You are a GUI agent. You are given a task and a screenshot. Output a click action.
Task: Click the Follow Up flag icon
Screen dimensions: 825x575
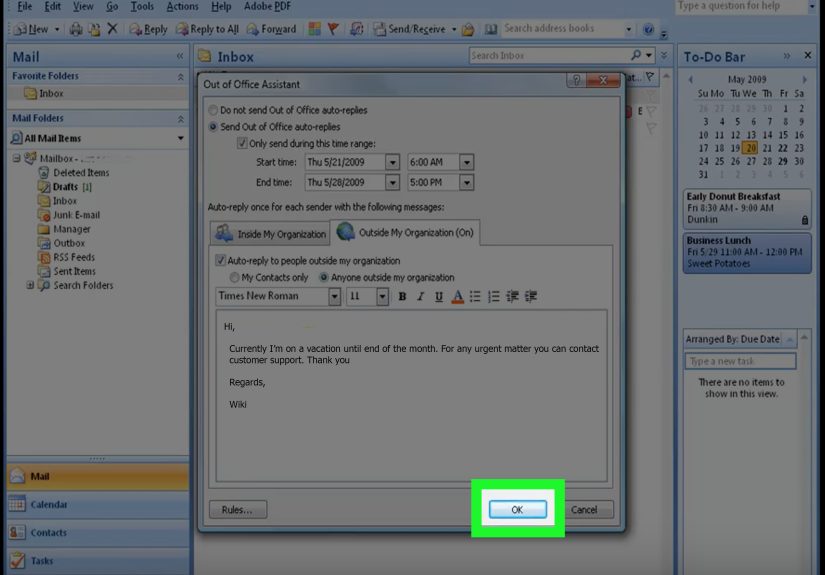coord(333,29)
